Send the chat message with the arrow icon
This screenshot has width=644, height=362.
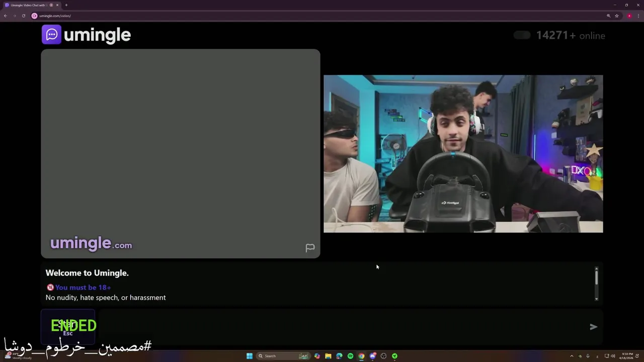[x=594, y=327]
